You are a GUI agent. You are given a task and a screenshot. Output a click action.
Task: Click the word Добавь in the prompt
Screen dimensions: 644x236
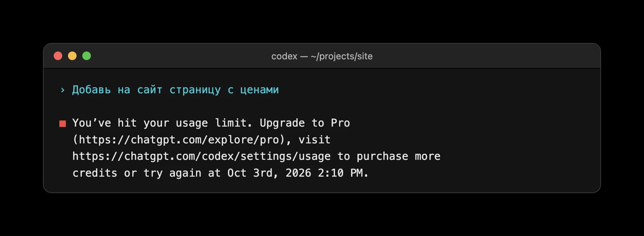(92, 90)
